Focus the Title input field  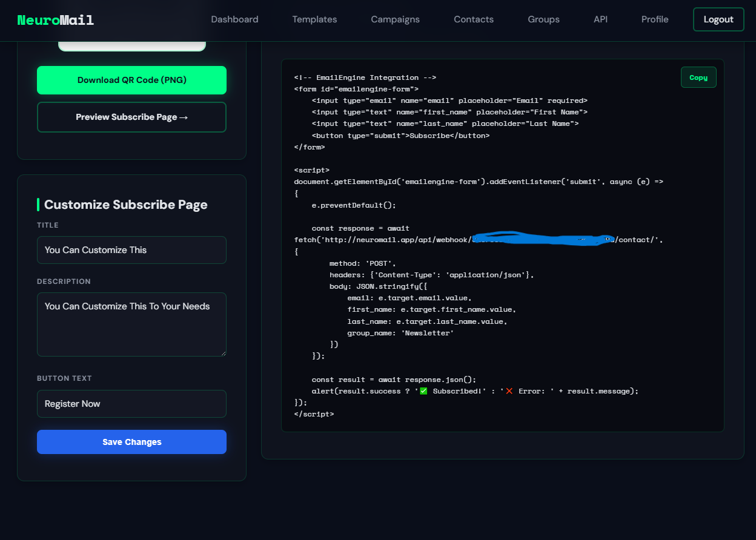coord(131,250)
